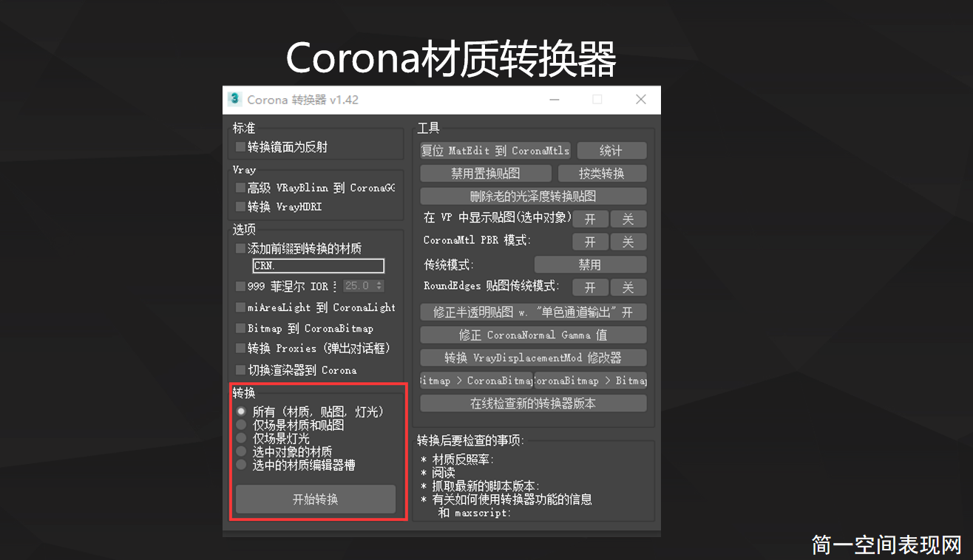This screenshot has height=560, width=973.
Task: Switch CoronaMtl PBR 模式 to 开
Action: [x=590, y=242]
